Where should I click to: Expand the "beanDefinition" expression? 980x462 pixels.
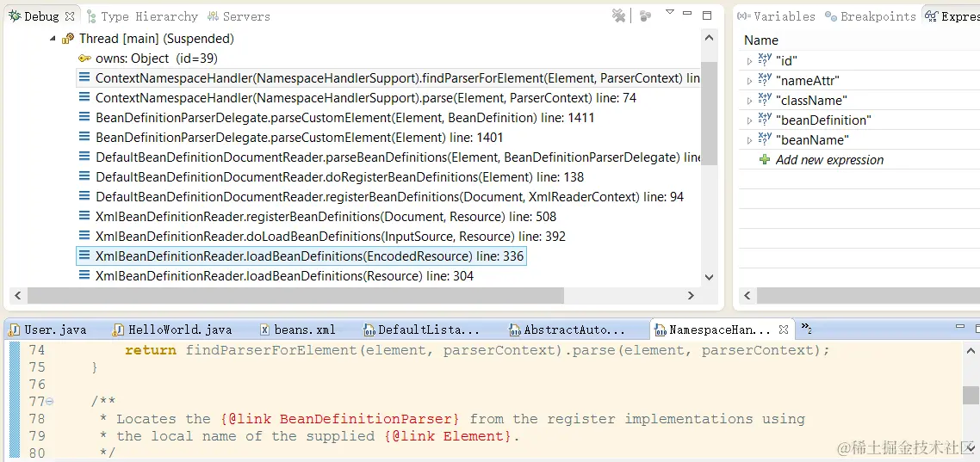point(750,120)
